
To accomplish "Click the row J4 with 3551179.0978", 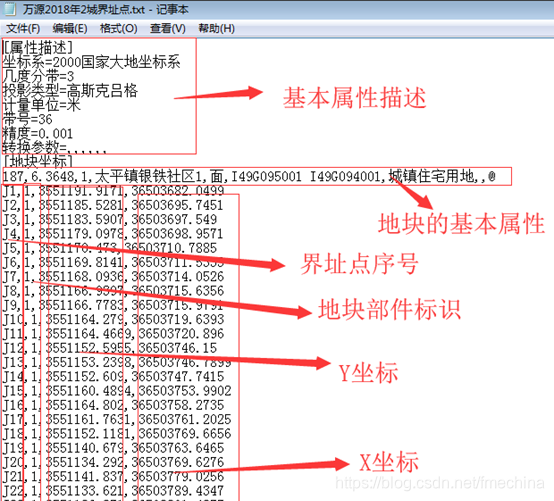I will (x=113, y=234).
